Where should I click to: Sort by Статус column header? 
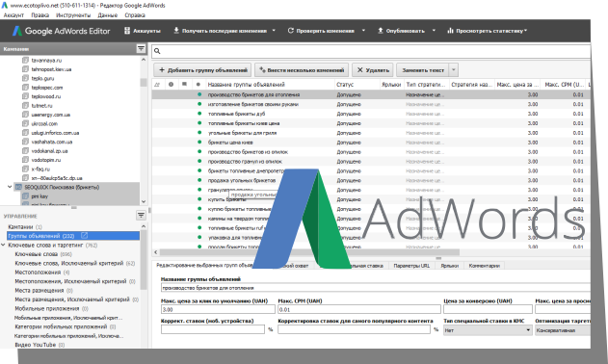click(345, 84)
